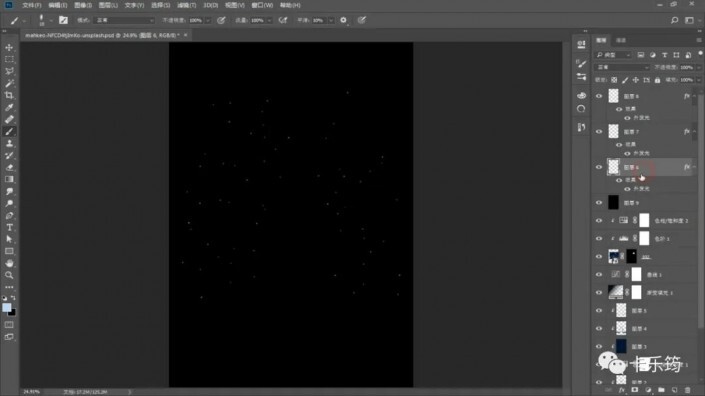Create a new layer icon
The height and width of the screenshot is (396, 705).
(x=674, y=390)
